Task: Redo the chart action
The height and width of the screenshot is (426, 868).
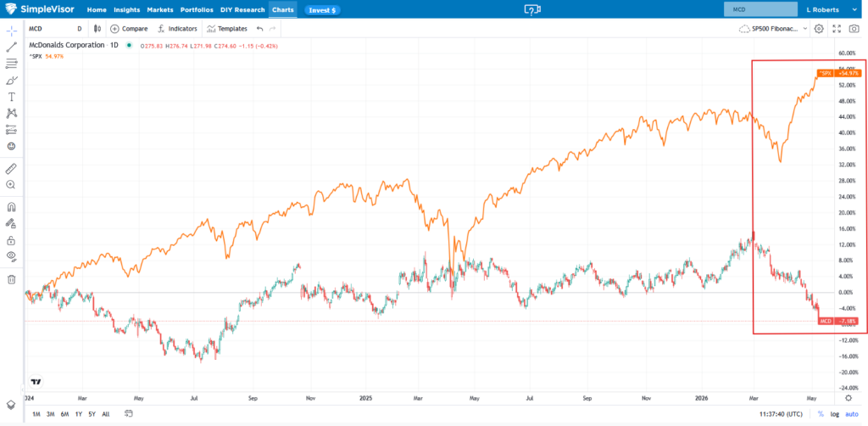Action: [272, 29]
